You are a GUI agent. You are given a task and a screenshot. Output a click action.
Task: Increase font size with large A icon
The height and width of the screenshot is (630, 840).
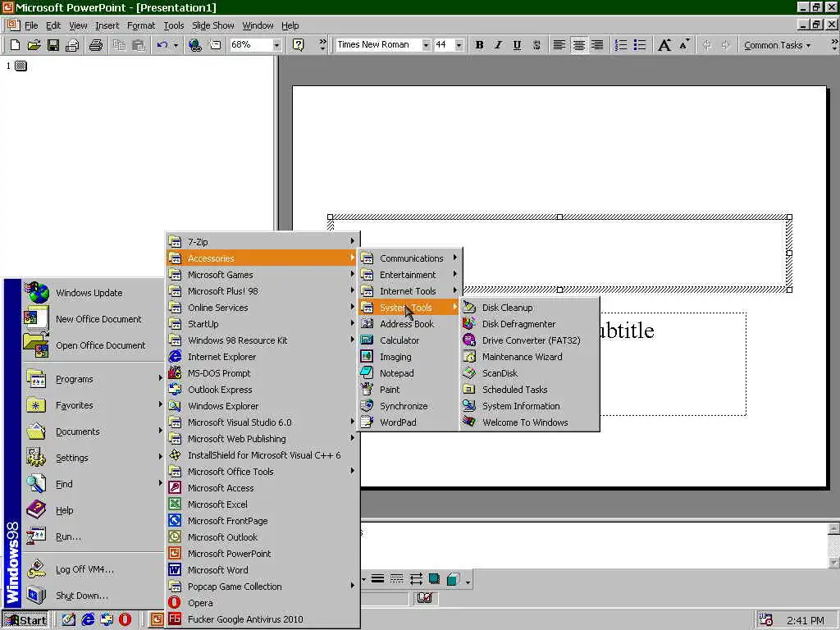tap(664, 45)
